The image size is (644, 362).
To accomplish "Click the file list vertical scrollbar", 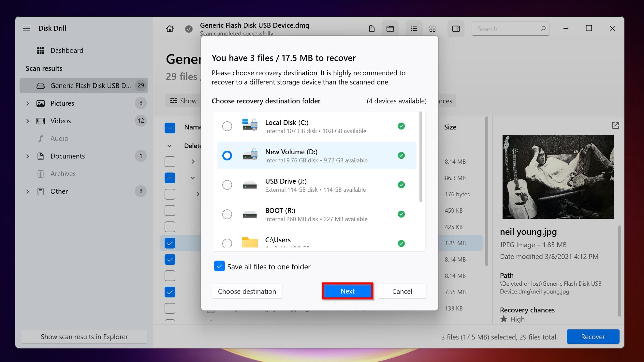I will [x=487, y=191].
